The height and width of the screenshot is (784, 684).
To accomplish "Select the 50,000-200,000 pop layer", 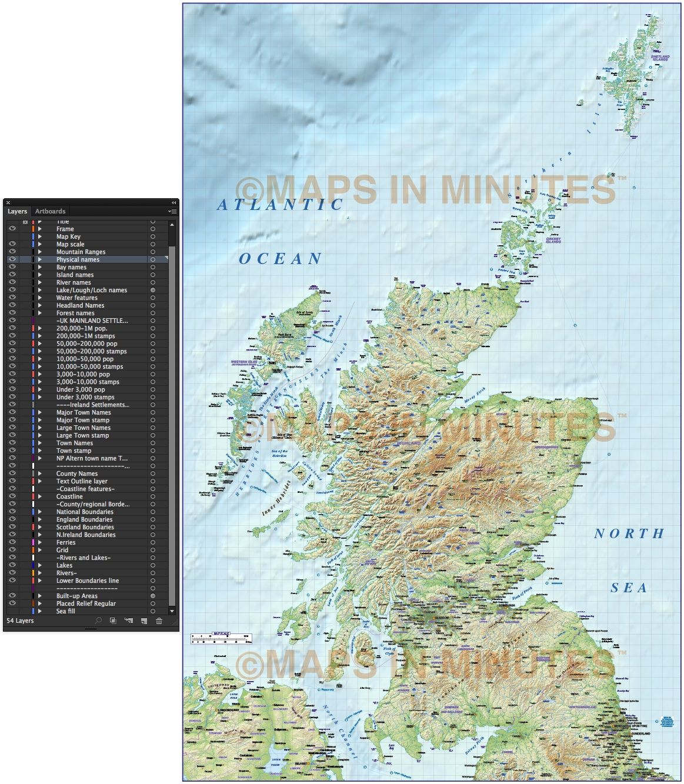I will 87,343.
